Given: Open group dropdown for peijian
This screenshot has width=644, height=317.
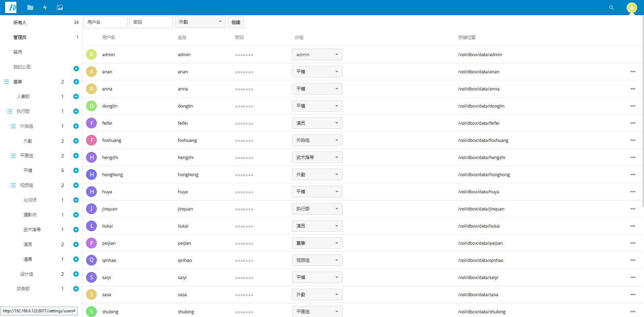Looking at the screenshot, I should [317, 243].
